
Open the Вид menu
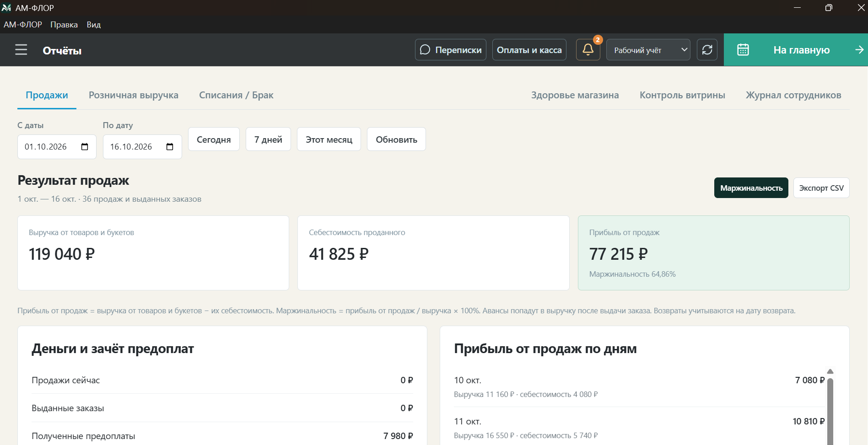[94, 25]
